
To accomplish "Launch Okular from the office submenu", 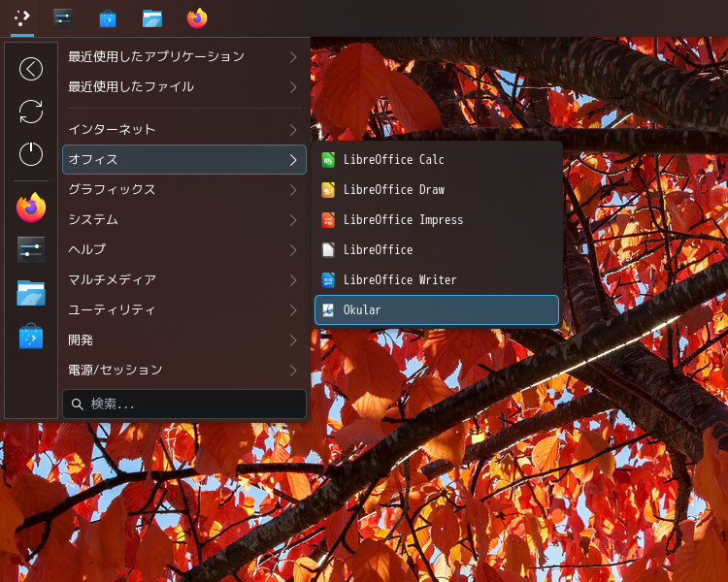I will click(437, 309).
